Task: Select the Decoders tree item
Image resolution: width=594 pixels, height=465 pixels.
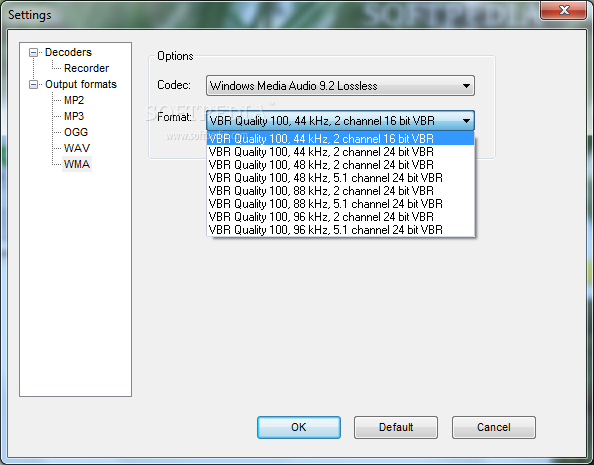Action: tap(68, 52)
